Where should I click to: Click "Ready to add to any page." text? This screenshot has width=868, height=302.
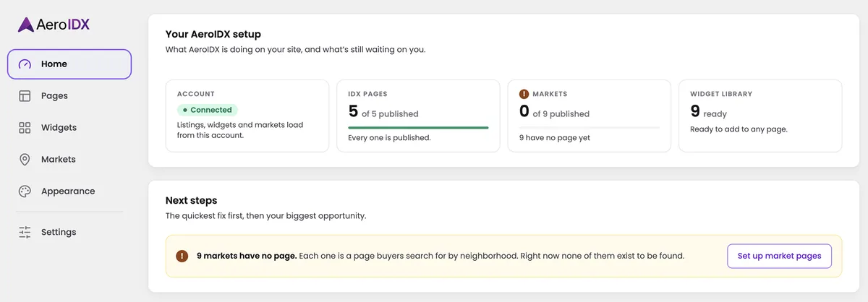[x=739, y=129]
